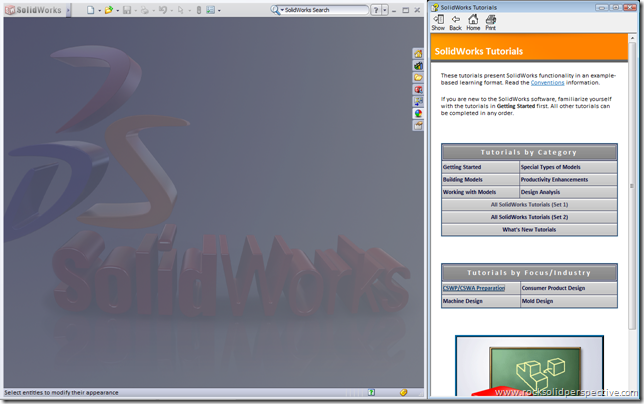Click the 'Tutorials by Focus/Industry' header
The width and height of the screenshot is (644, 404).
pos(529,273)
